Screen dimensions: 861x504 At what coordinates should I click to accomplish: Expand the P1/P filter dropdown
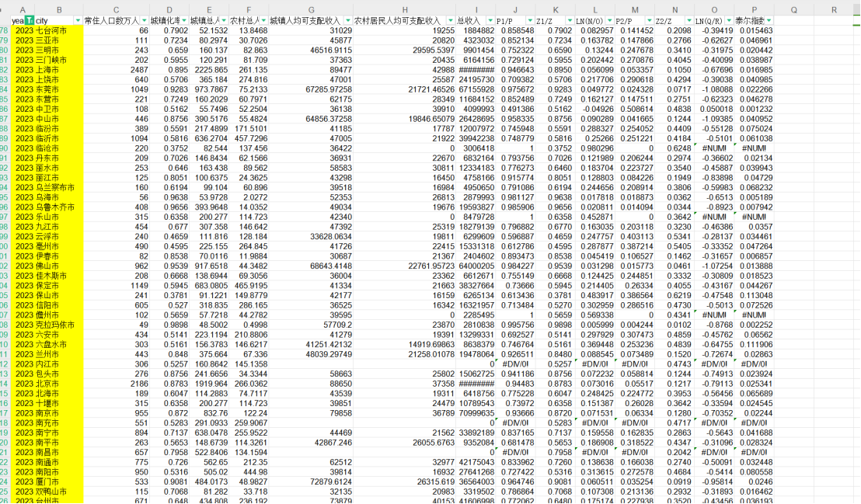point(531,21)
